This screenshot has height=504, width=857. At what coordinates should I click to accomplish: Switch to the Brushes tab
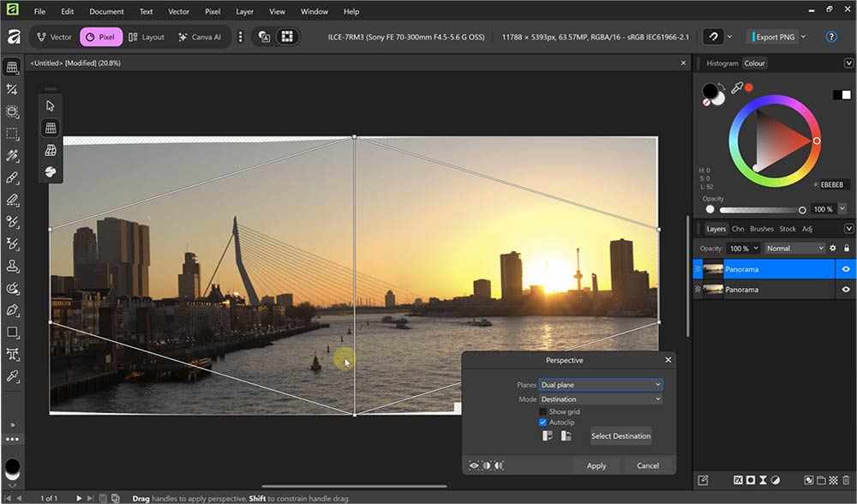tap(761, 229)
